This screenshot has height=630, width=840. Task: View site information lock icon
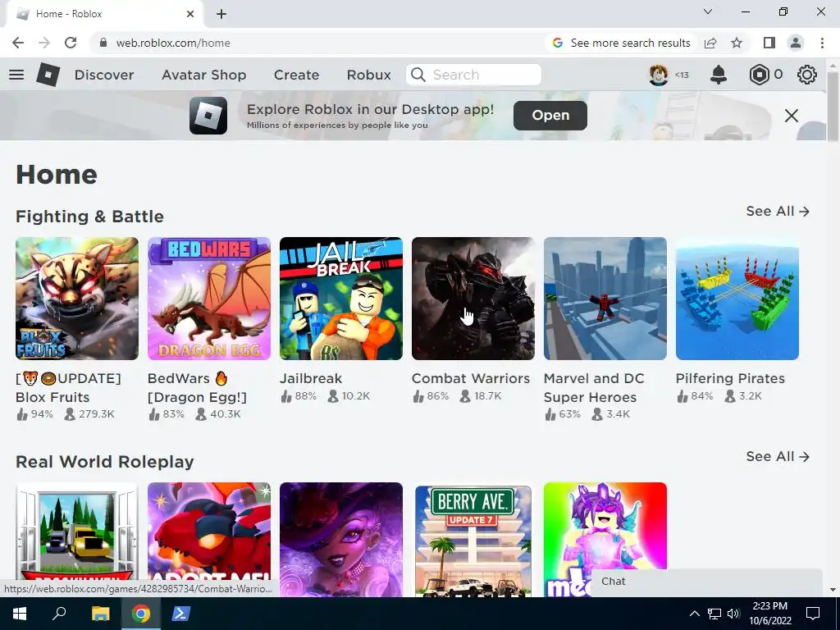click(103, 43)
